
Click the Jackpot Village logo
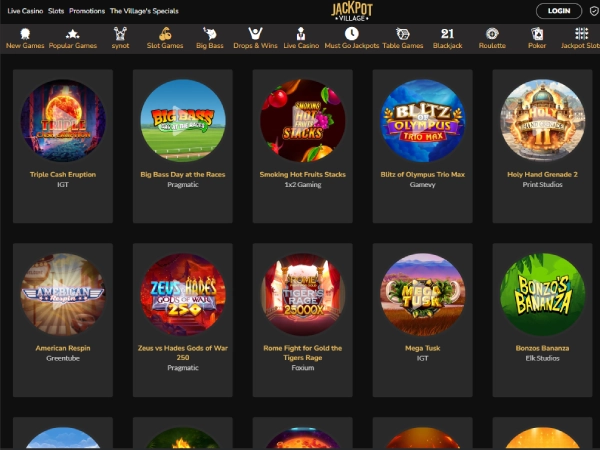(x=351, y=11)
